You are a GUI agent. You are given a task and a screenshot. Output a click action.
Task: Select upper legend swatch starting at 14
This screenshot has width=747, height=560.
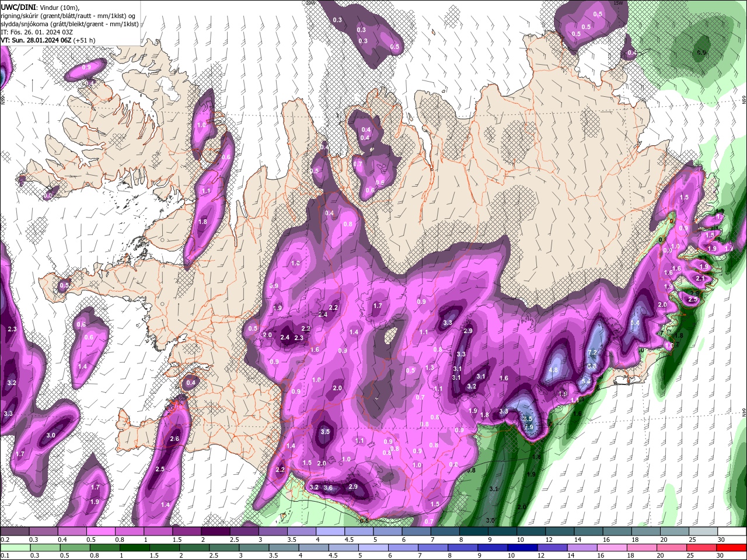589,531
